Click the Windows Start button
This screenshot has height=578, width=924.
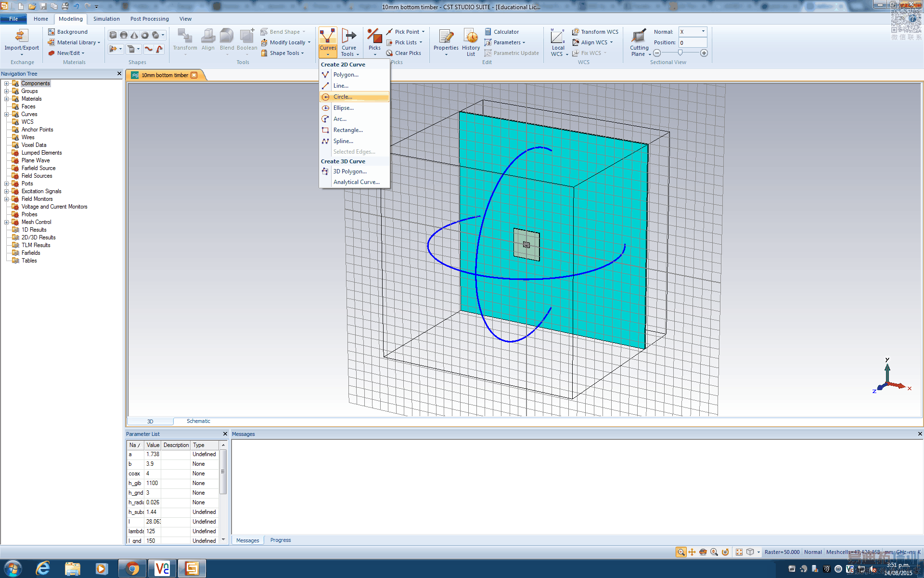click(13, 569)
